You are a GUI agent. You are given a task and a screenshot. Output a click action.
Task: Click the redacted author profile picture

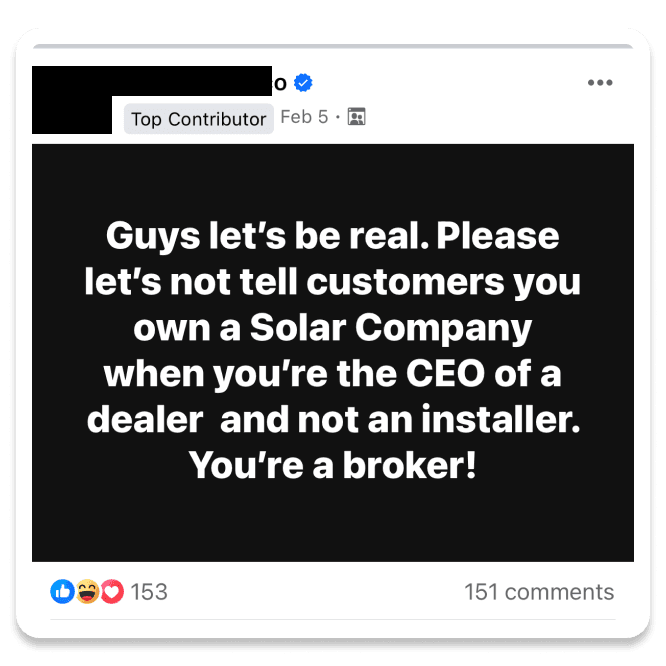point(72,100)
